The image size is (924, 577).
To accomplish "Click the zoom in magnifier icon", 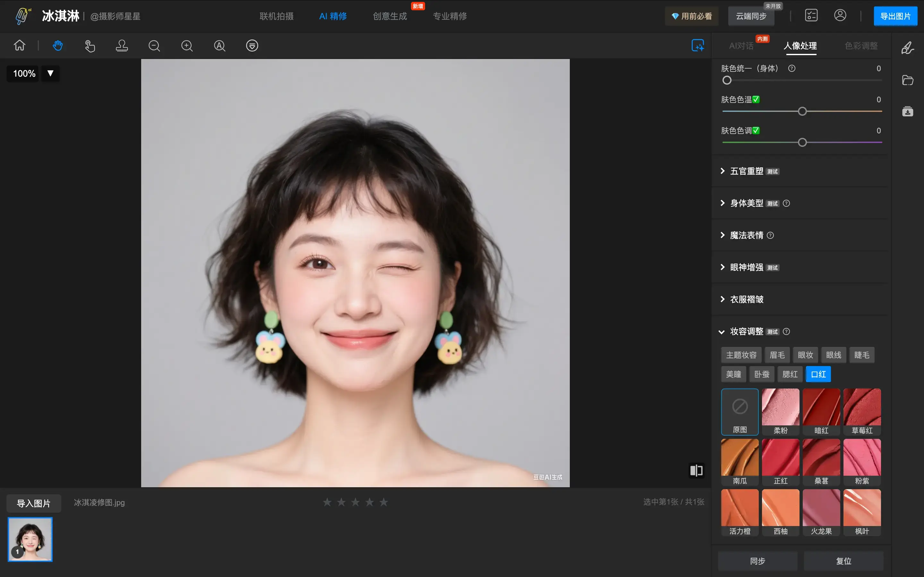I will click(x=187, y=46).
